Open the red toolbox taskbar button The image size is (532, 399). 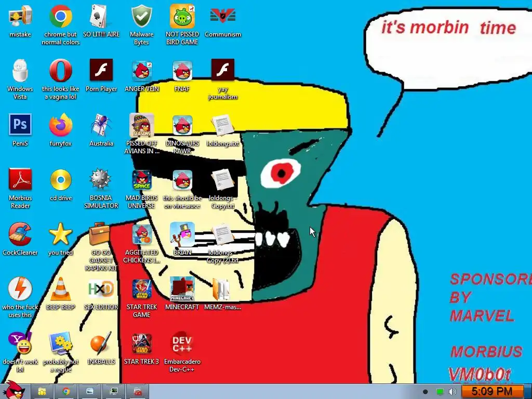(x=137, y=392)
